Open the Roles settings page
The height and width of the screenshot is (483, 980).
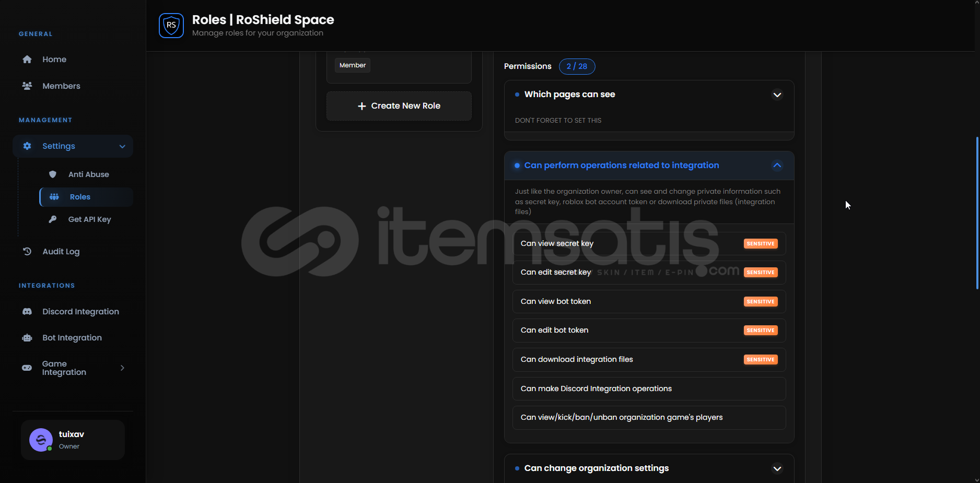[x=80, y=197]
